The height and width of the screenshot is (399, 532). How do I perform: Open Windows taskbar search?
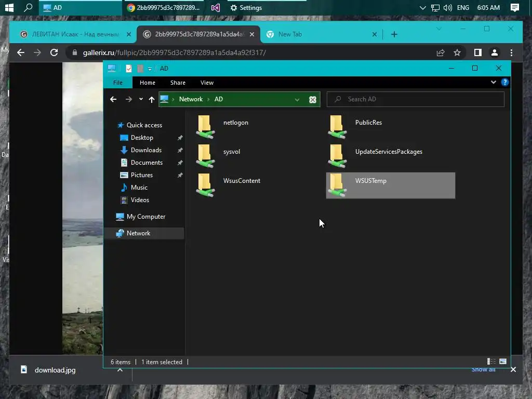pyautogui.click(x=28, y=7)
